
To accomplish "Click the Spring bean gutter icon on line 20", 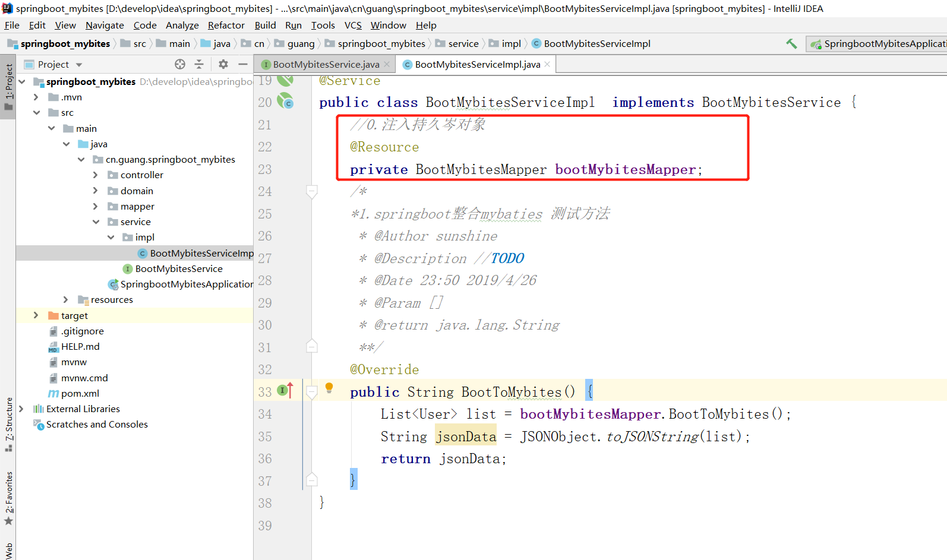I will (x=286, y=101).
